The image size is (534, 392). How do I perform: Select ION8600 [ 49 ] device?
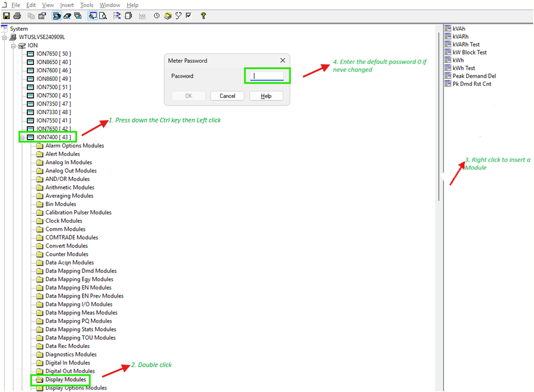click(54, 79)
